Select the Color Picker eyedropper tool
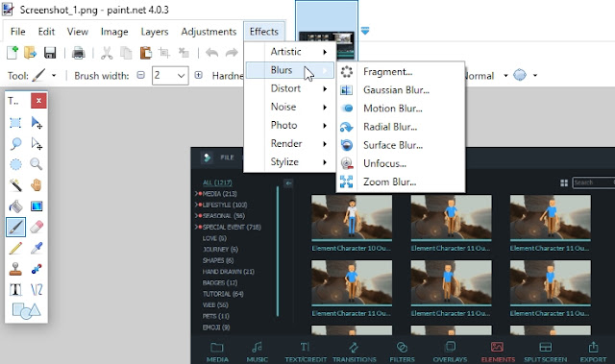The height and width of the screenshot is (364, 615). (x=37, y=248)
